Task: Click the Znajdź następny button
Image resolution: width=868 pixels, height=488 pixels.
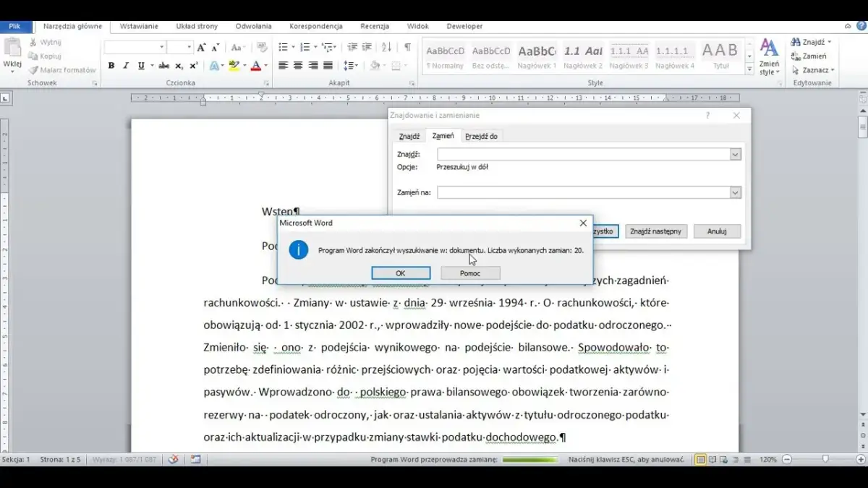Action: pos(655,231)
